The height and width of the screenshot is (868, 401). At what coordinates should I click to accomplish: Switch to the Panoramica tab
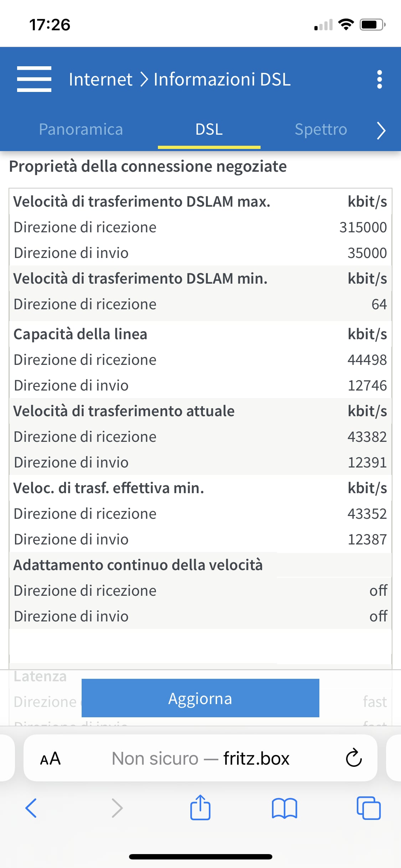[x=81, y=129]
